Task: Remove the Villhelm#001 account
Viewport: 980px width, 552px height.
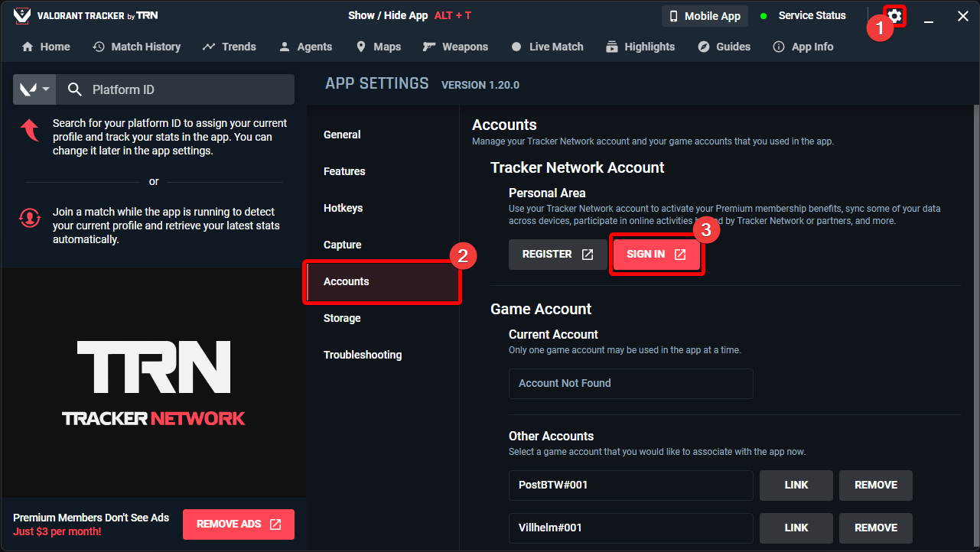Action: click(875, 528)
